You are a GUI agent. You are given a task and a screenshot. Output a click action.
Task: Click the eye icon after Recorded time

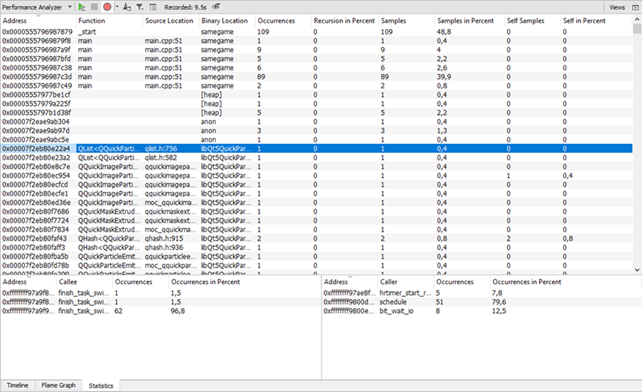(216, 7)
